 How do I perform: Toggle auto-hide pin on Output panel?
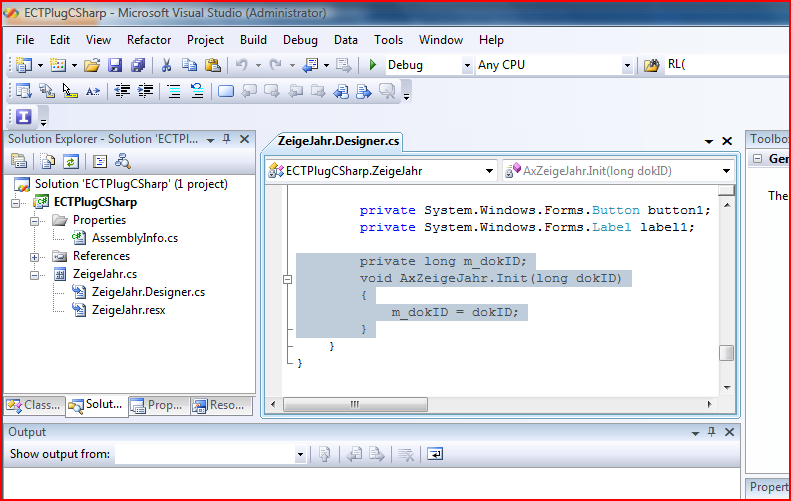711,432
